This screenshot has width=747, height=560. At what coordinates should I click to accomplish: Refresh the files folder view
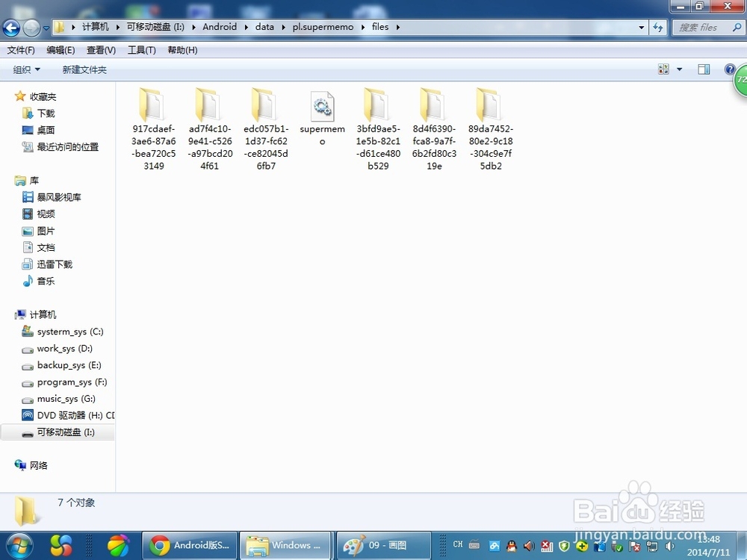pyautogui.click(x=658, y=28)
